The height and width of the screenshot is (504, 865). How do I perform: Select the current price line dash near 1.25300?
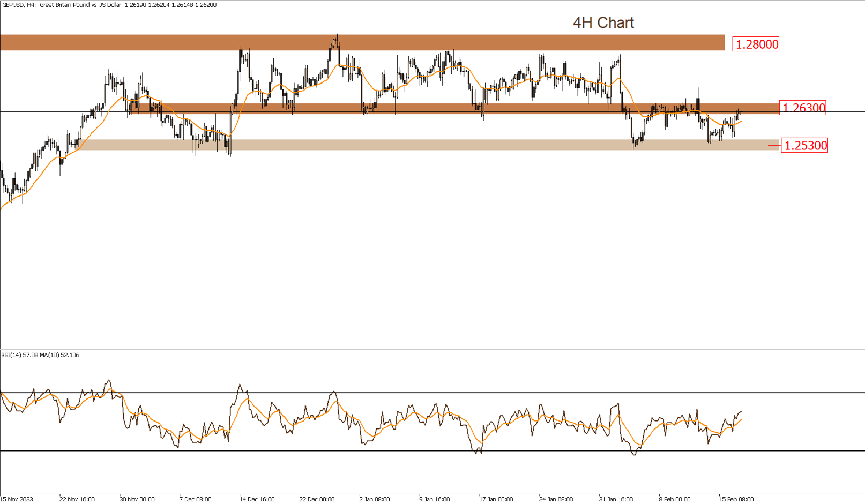tap(773, 145)
